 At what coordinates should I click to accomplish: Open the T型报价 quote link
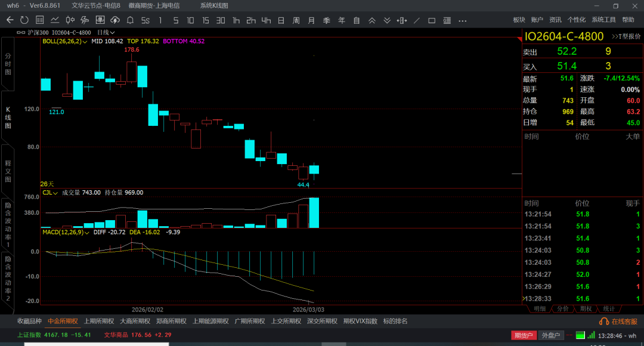click(626, 36)
